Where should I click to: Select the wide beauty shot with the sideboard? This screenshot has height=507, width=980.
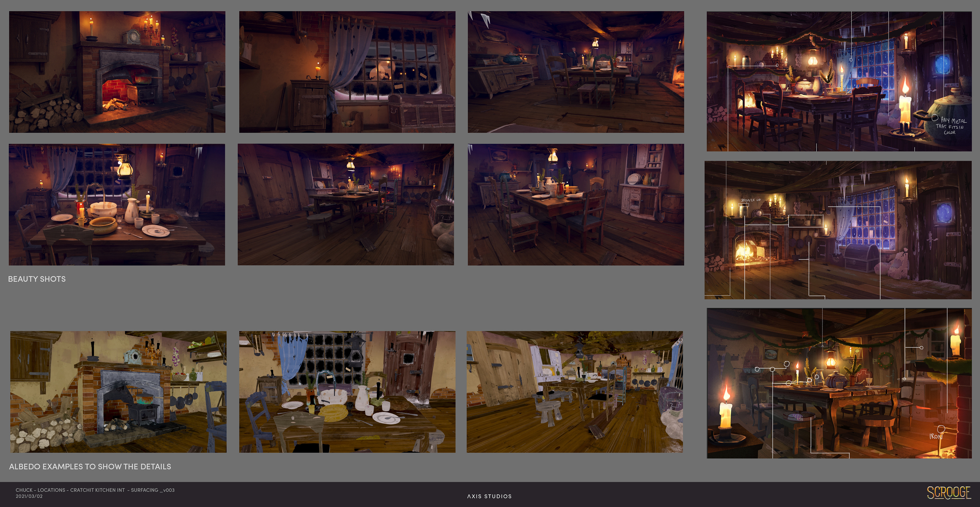click(575, 72)
